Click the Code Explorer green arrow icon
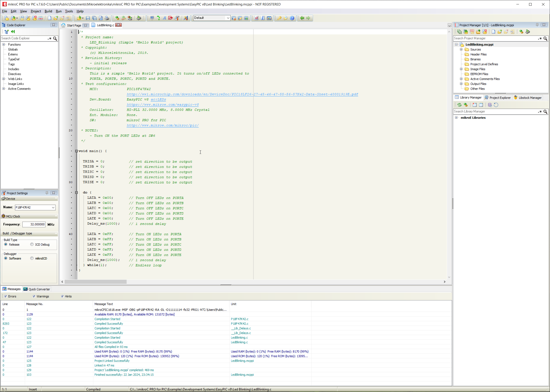The width and height of the screenshot is (550, 392). (13, 32)
